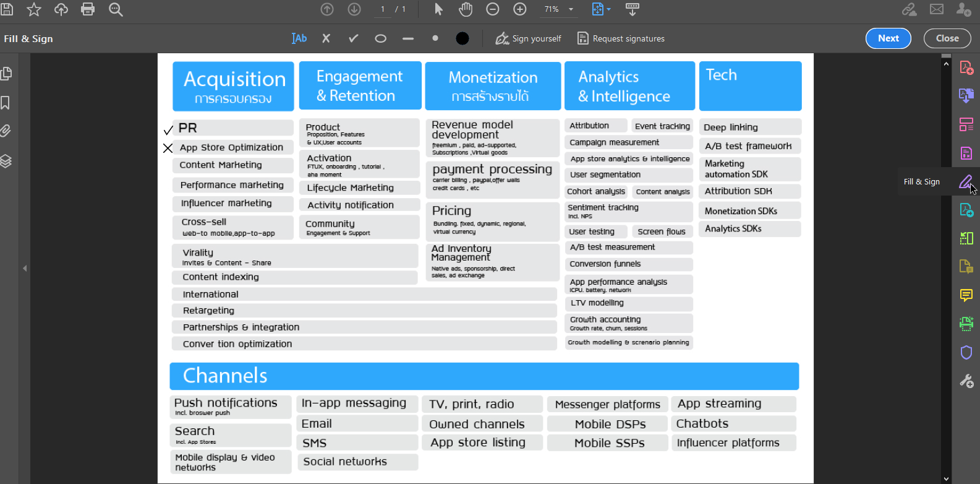
Task: Open the Export PDF tool in the right panel
Action: click(x=966, y=210)
